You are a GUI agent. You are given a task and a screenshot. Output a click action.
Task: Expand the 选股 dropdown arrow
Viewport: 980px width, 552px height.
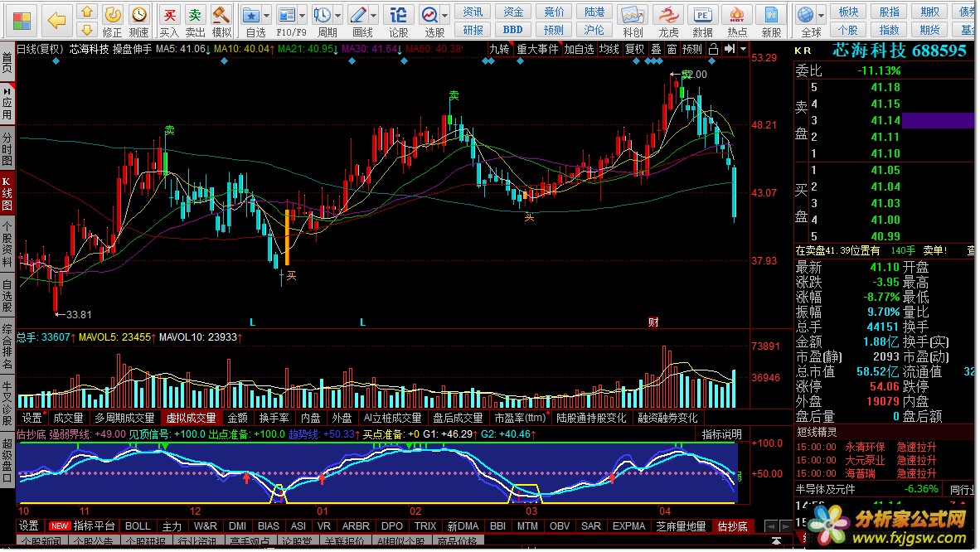coord(445,15)
